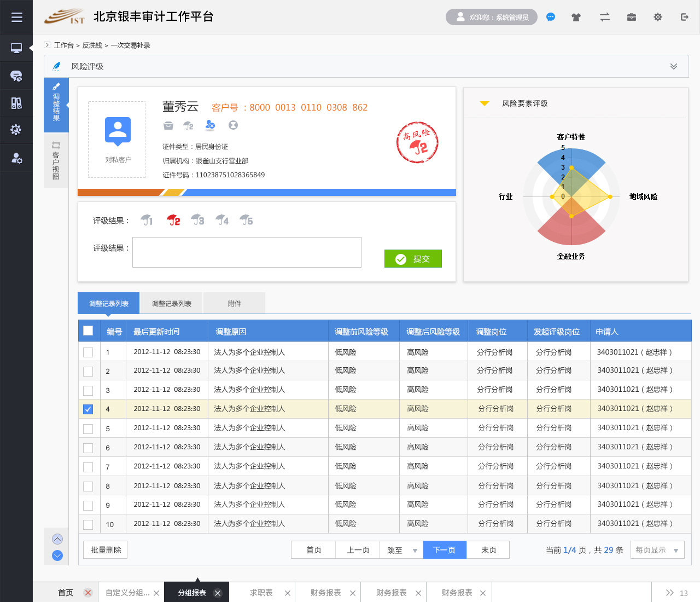Viewport: 700px width, 602px height.
Task: Open the briefcase icon in top toolbar
Action: coord(631,17)
